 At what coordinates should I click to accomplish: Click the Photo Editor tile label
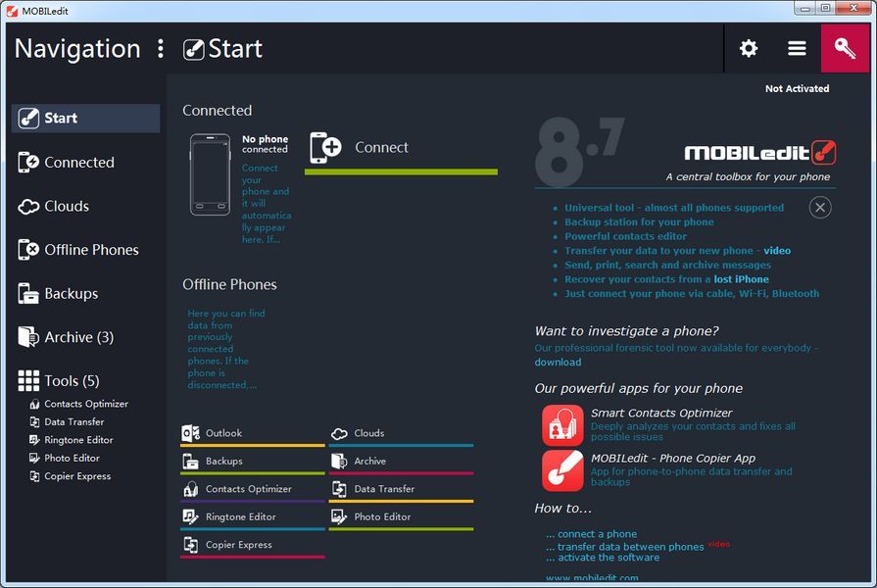pos(382,516)
